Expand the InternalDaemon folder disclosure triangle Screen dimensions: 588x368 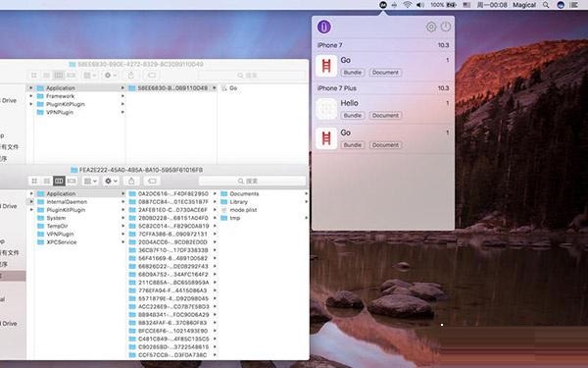click(x=31, y=201)
